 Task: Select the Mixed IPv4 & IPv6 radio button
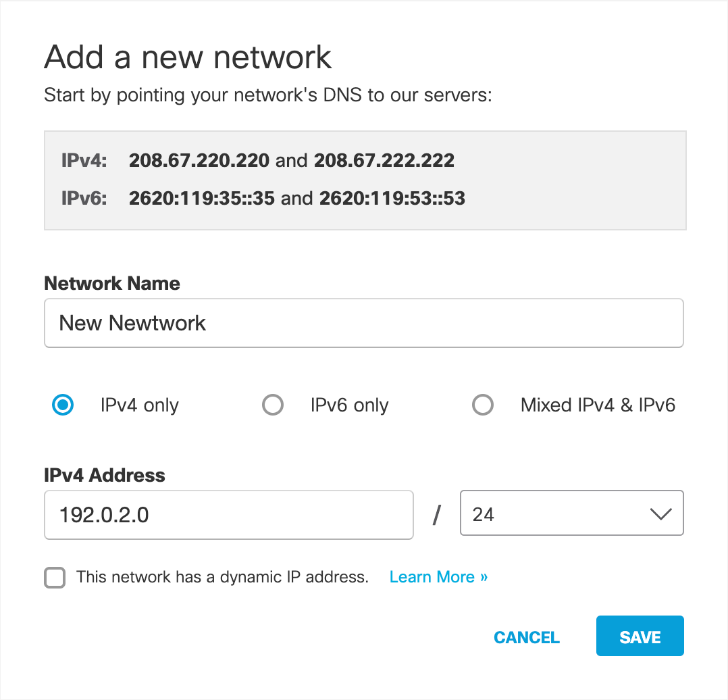[482, 405]
